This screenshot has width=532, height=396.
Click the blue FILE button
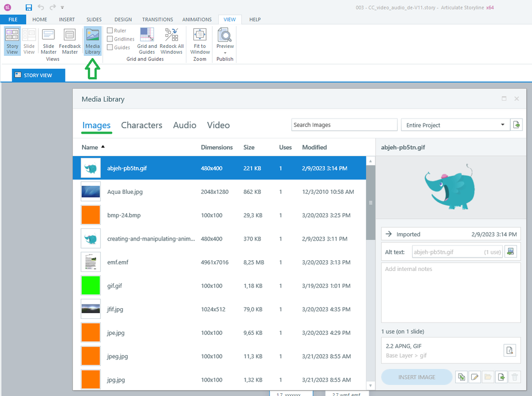coord(13,20)
